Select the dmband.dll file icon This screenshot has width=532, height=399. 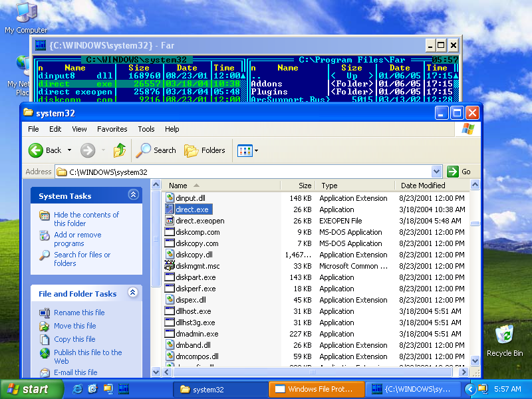(x=170, y=345)
